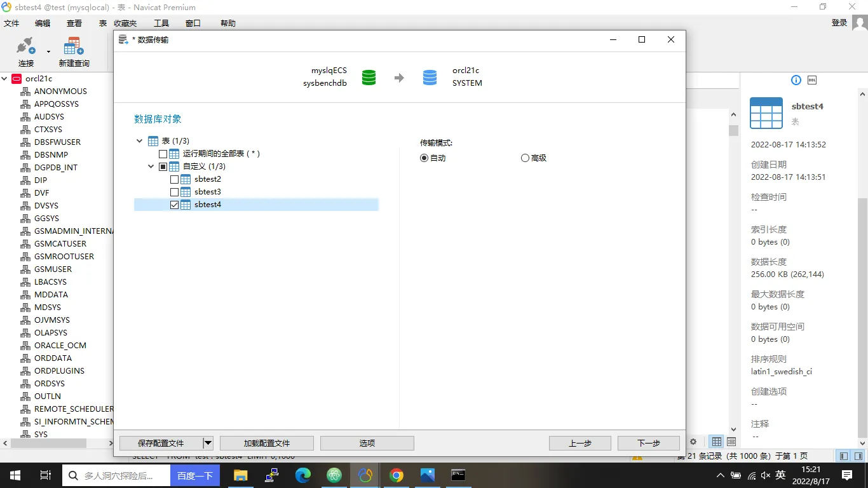The height and width of the screenshot is (488, 868).
Task: Open the 帮助 menu
Action: (x=228, y=23)
